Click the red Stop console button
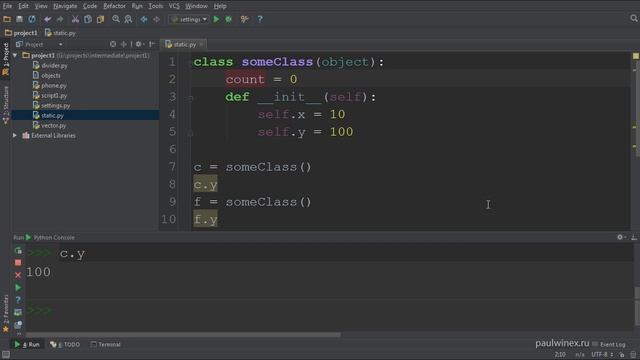The width and height of the screenshot is (640, 360). point(18,263)
